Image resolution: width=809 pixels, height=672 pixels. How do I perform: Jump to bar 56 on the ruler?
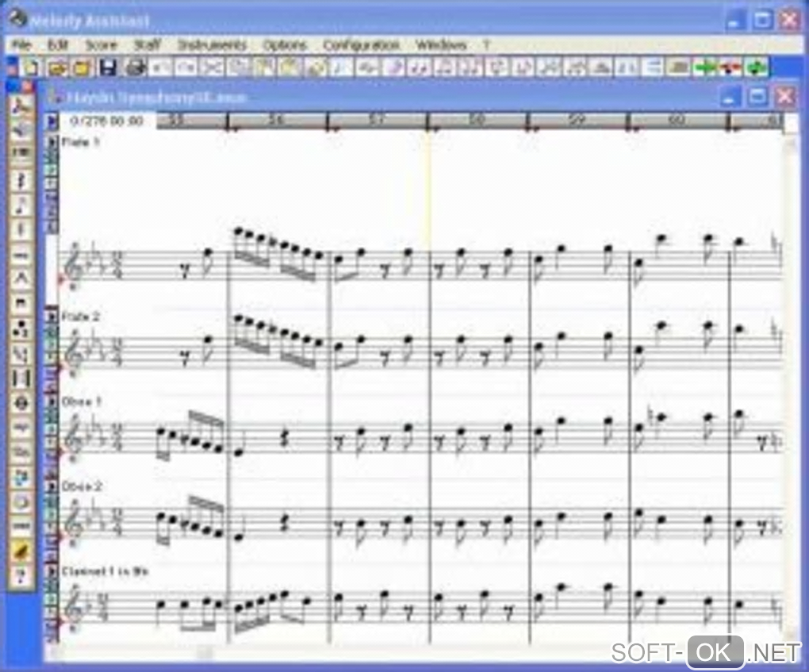click(x=277, y=121)
